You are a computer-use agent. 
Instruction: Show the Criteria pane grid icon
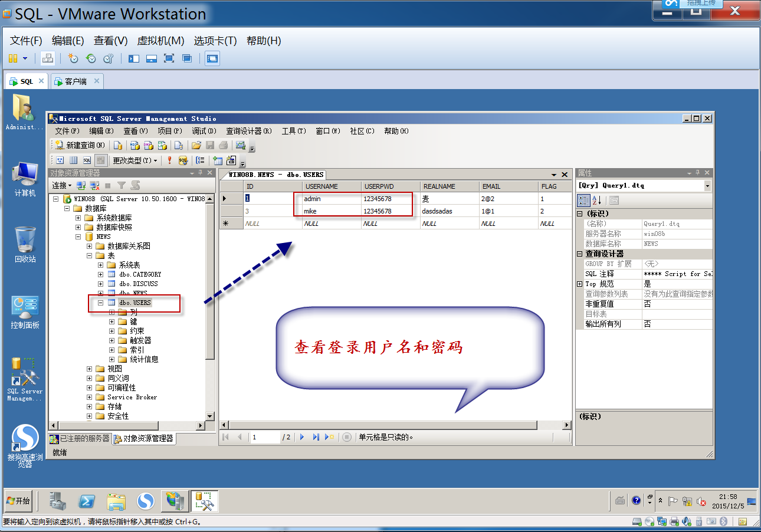pos(74,160)
